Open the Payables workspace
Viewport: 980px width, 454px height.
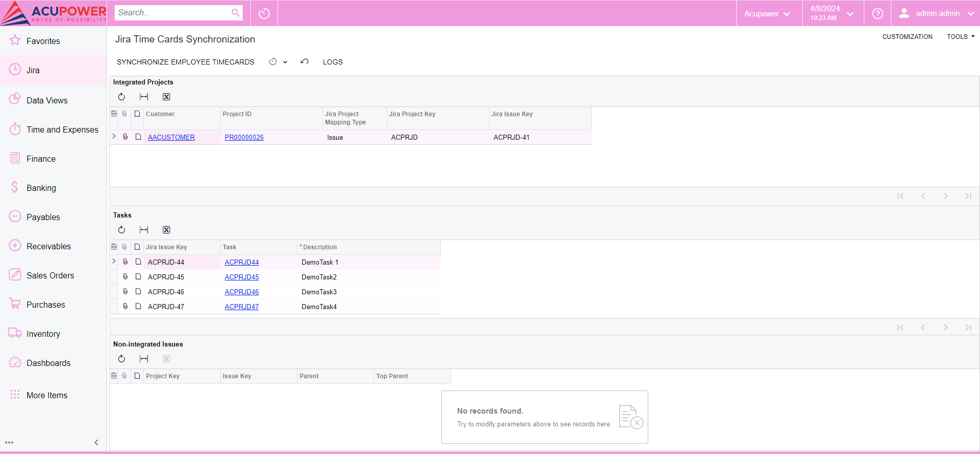(x=53, y=217)
